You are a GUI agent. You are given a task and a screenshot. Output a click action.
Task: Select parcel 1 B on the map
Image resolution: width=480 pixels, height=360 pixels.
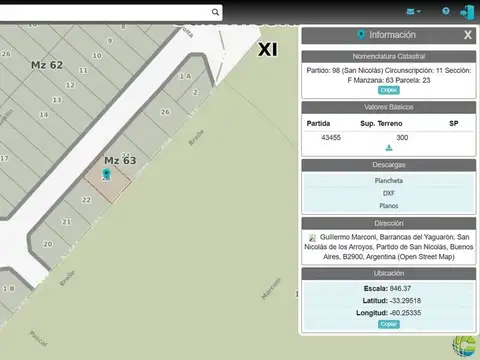[x=9, y=289]
